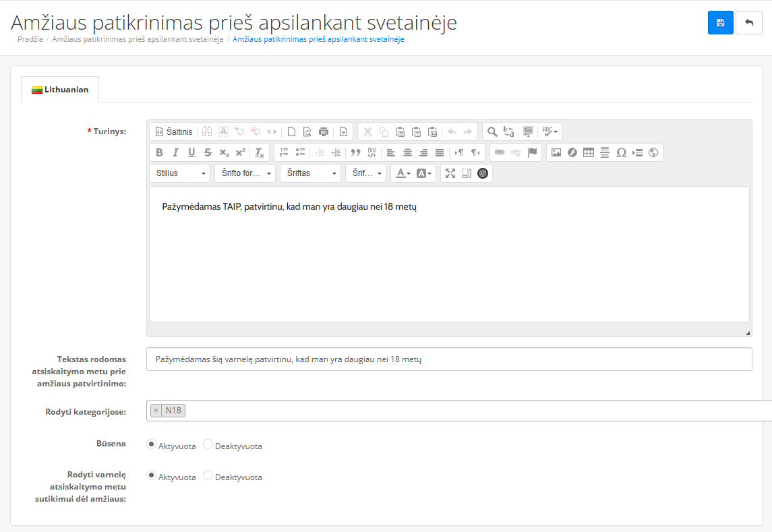Apply italic formatting
Viewport: 772px width, 532px height.
click(175, 152)
